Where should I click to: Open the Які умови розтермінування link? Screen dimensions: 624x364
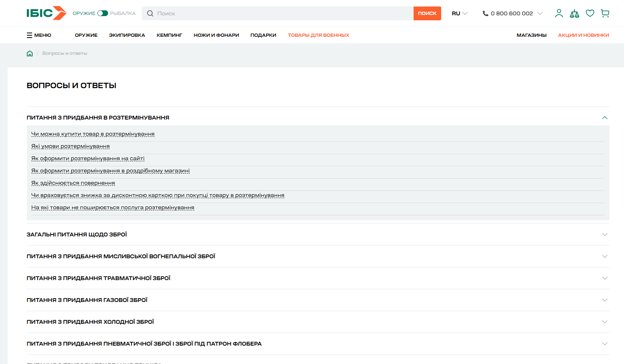71,146
